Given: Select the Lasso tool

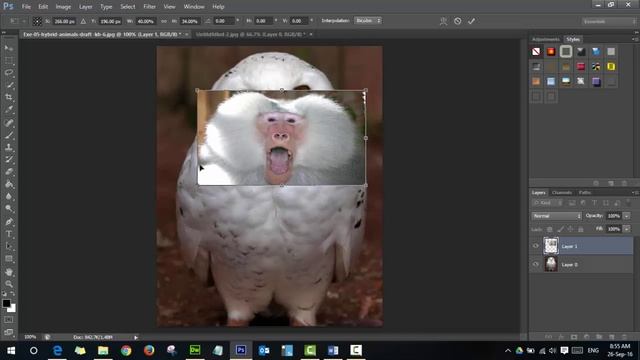Looking at the screenshot, I should [9, 73].
